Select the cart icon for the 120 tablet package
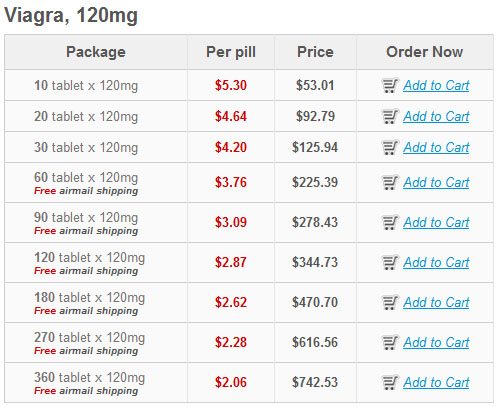 [390, 262]
